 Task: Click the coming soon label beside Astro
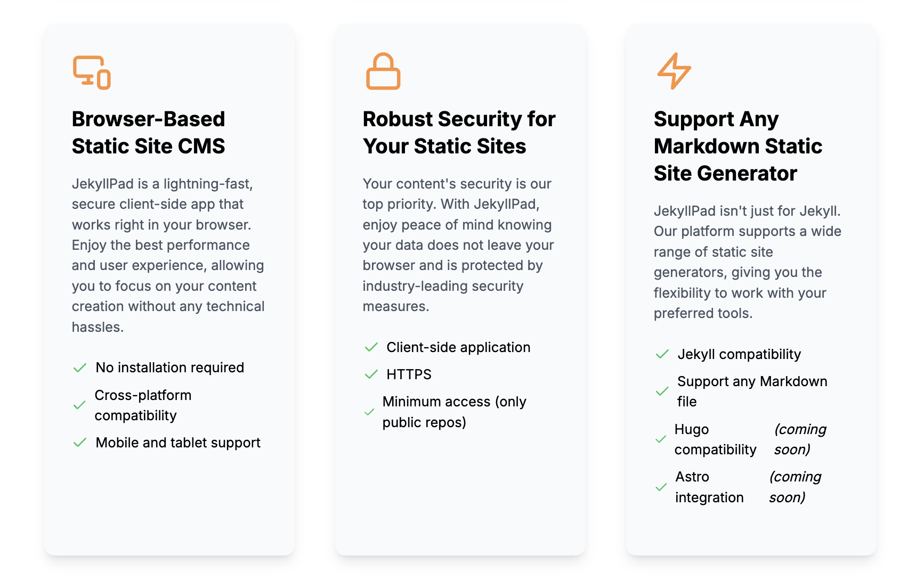(x=795, y=487)
